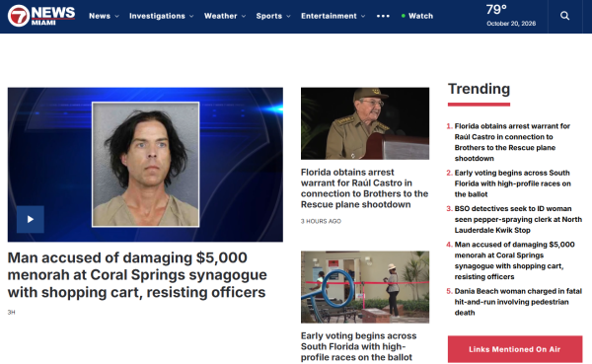
Task: Open the search magnifier icon
Action: point(564,16)
